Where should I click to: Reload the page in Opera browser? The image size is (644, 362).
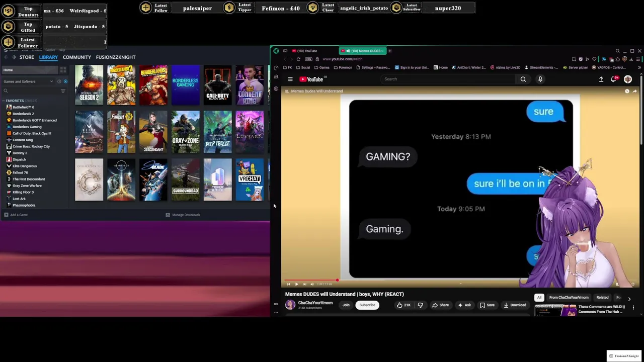(x=298, y=59)
